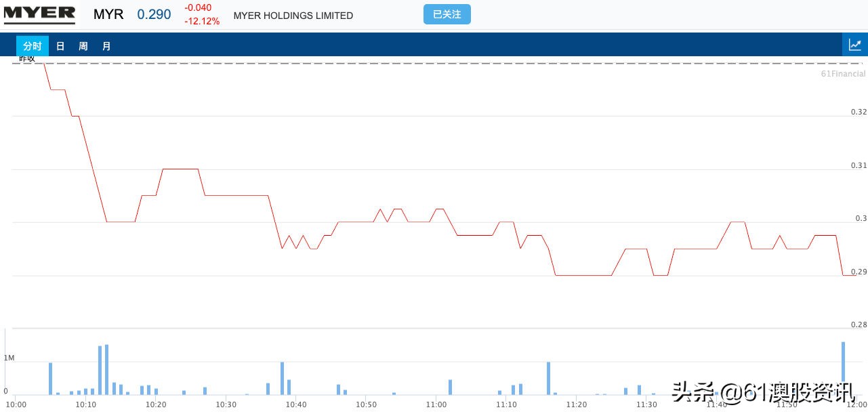Click the current price 0.290
The image size is (868, 416).
pyautogui.click(x=154, y=14)
